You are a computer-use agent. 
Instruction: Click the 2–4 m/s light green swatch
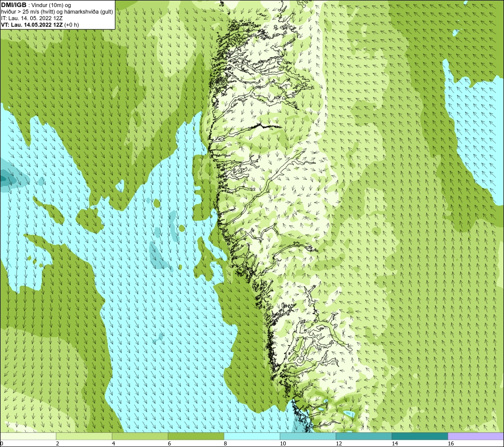[x=84, y=436]
